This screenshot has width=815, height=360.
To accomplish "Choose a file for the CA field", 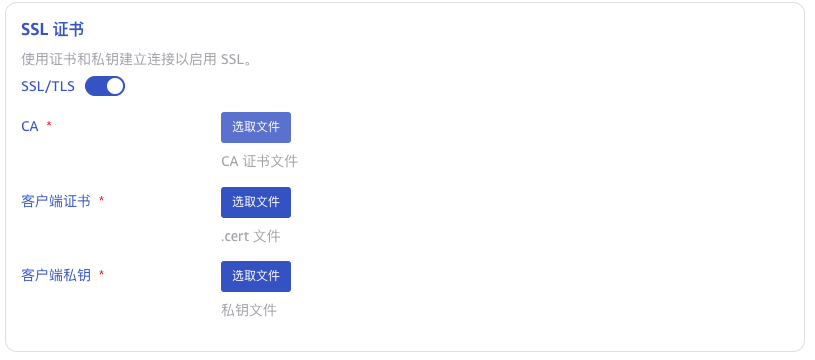I will coord(256,127).
